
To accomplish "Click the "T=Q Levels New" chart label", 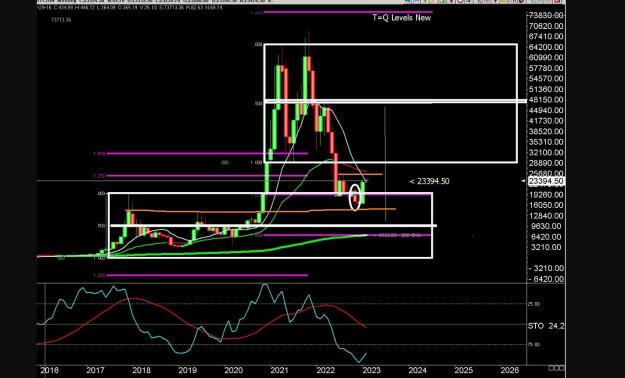I will pyautogui.click(x=402, y=18).
